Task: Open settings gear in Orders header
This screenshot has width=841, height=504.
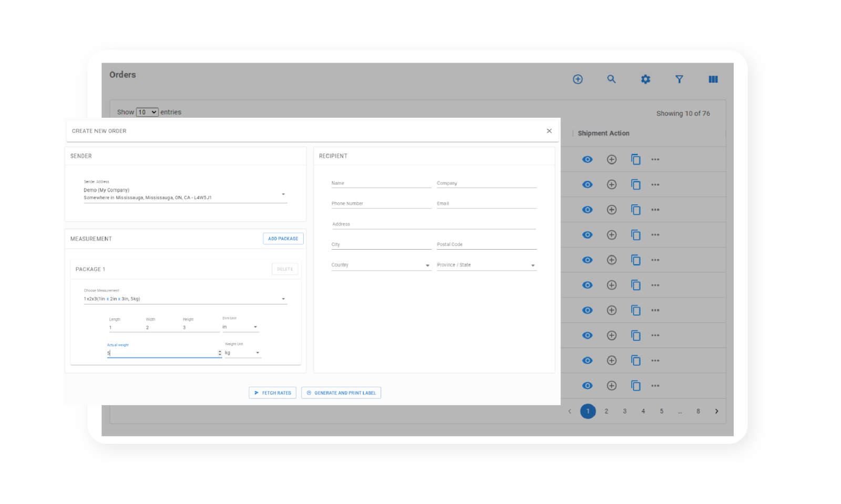Action: pos(645,79)
